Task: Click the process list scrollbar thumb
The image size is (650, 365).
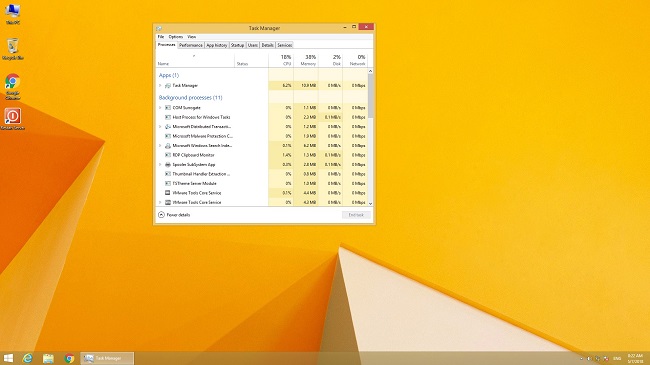Action: pyautogui.click(x=371, y=96)
